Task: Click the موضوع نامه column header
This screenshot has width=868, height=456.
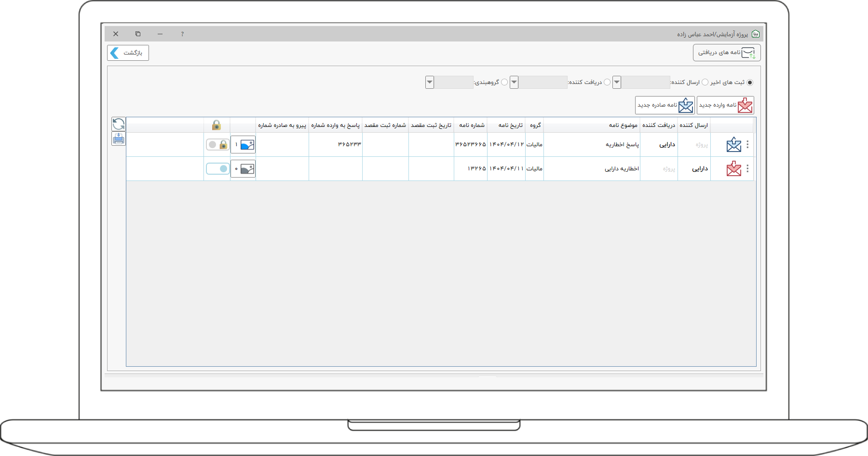Action: [623, 125]
